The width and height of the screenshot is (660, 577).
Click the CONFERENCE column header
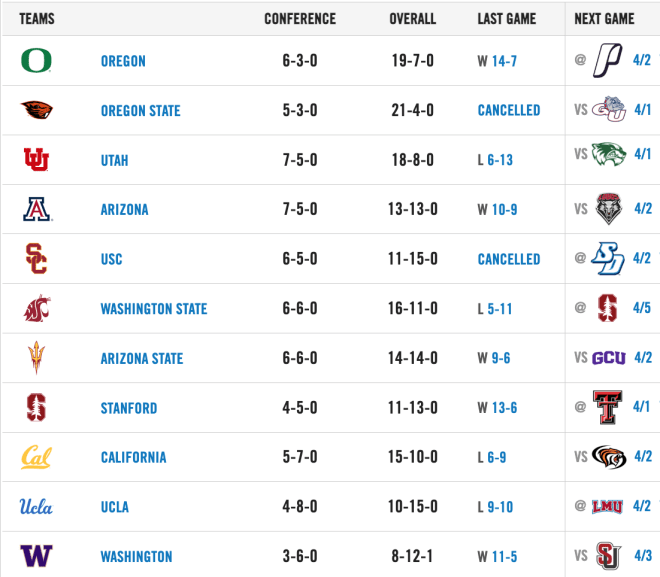(x=300, y=19)
